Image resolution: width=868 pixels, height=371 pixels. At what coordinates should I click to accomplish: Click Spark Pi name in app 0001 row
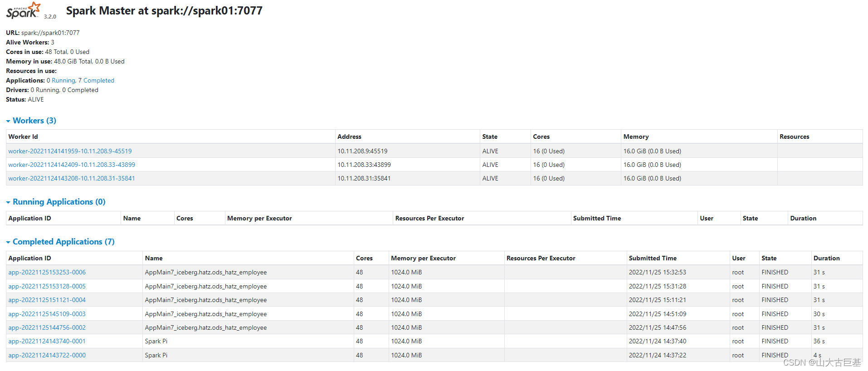coord(156,341)
